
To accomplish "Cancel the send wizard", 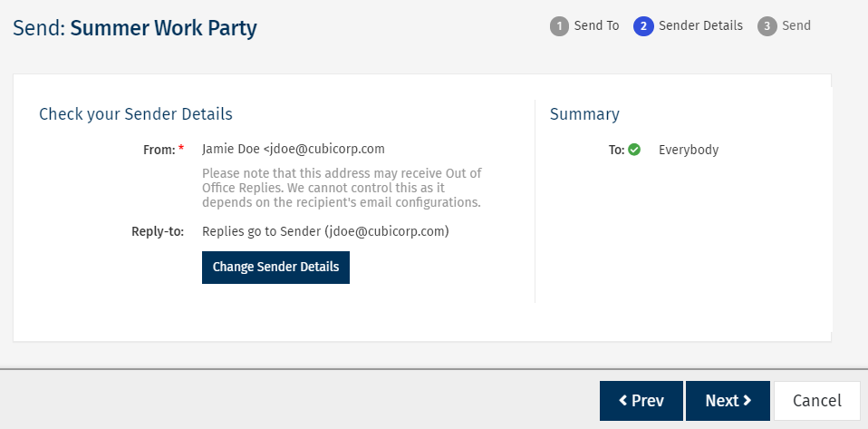I will [817, 401].
